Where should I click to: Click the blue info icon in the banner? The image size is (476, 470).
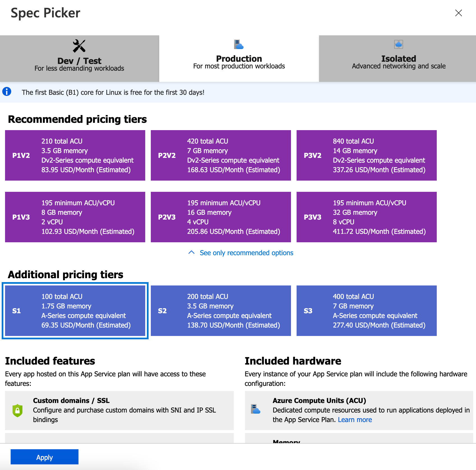[7, 92]
